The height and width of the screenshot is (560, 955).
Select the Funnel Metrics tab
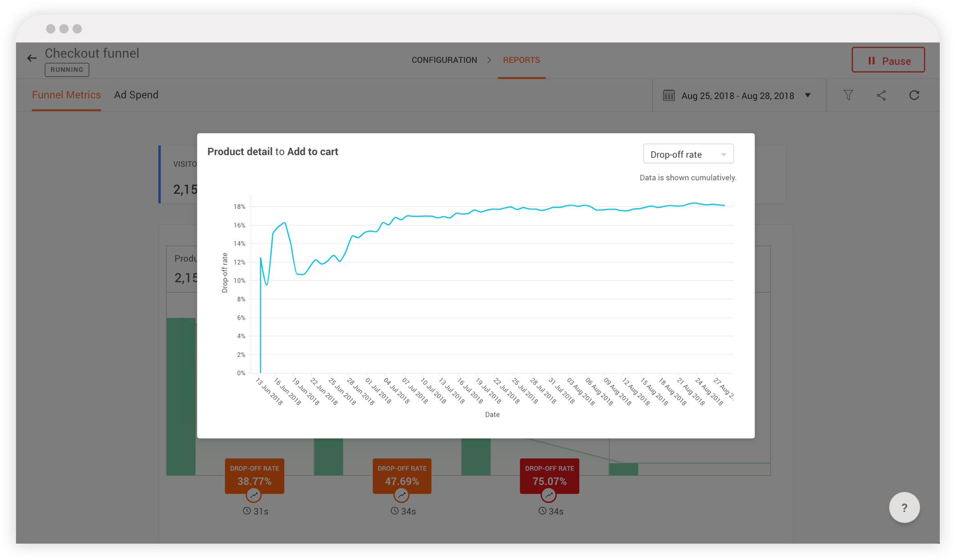(66, 95)
